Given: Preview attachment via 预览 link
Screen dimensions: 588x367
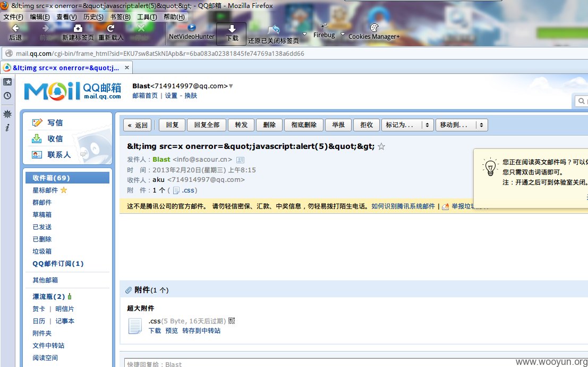Looking at the screenshot, I should coord(172,331).
